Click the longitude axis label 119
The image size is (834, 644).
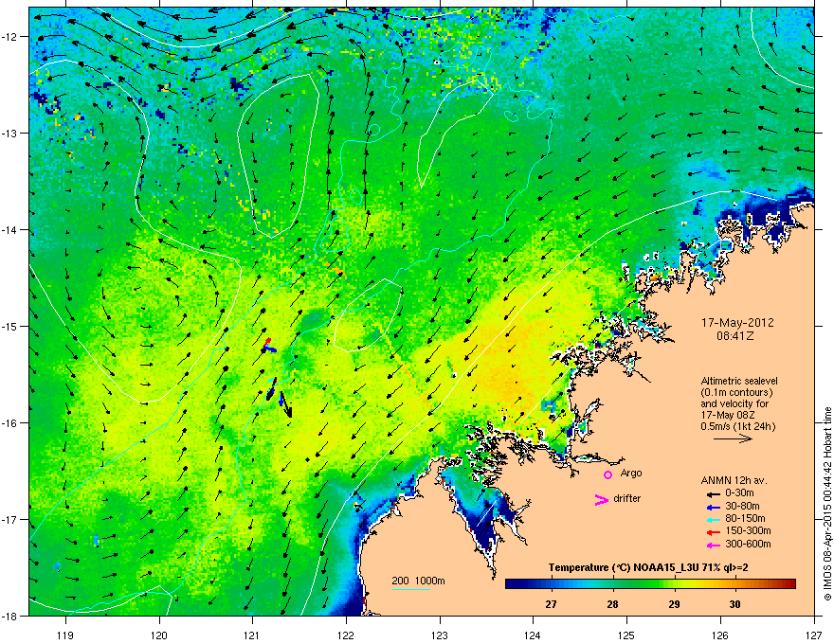(x=65, y=635)
